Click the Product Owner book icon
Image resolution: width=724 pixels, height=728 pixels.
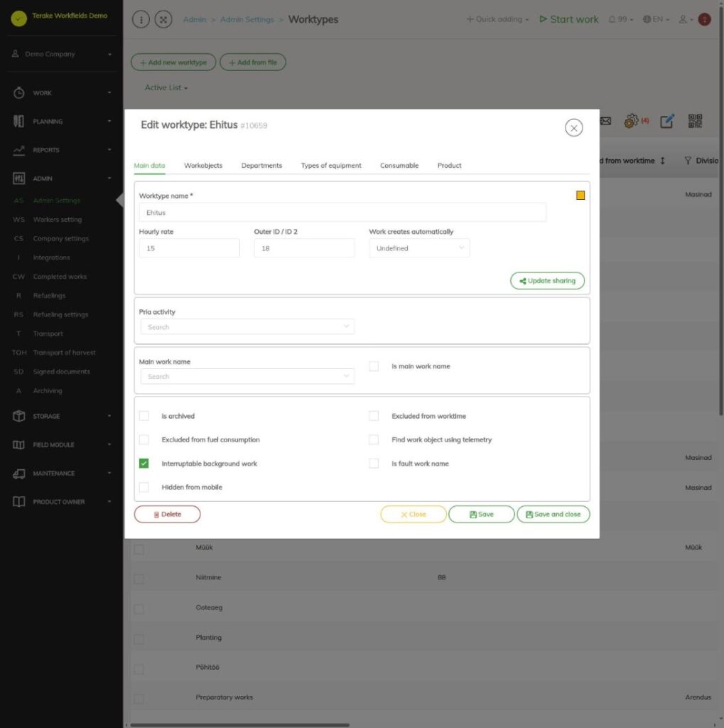18,502
